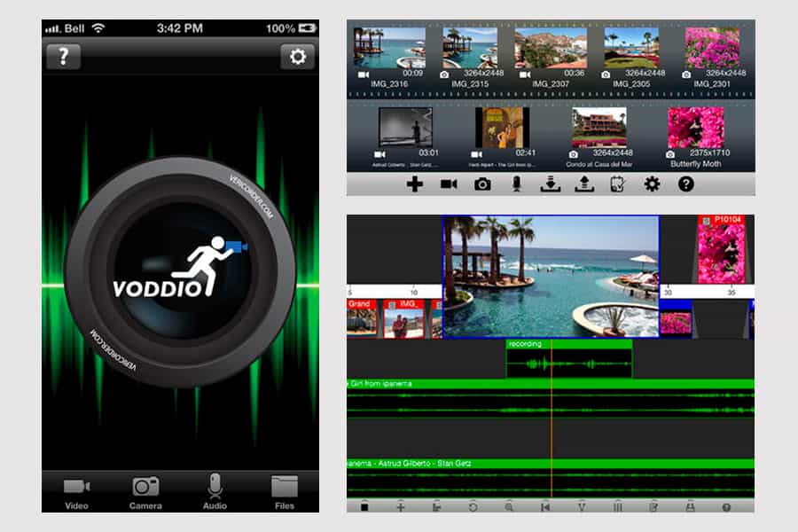The height and width of the screenshot is (532, 798).
Task: Switch to the Video tab
Action: 76,493
